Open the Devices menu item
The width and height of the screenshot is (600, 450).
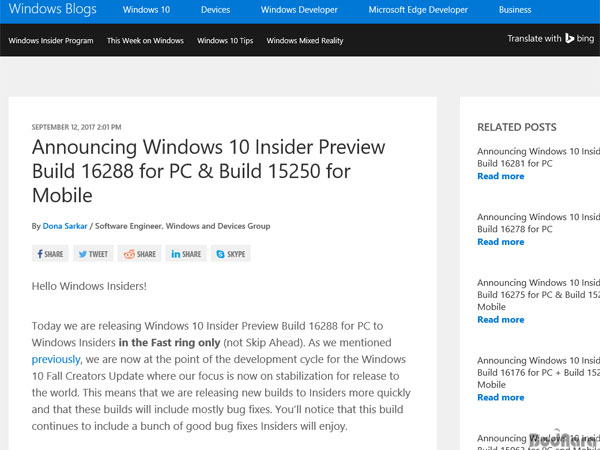(215, 10)
